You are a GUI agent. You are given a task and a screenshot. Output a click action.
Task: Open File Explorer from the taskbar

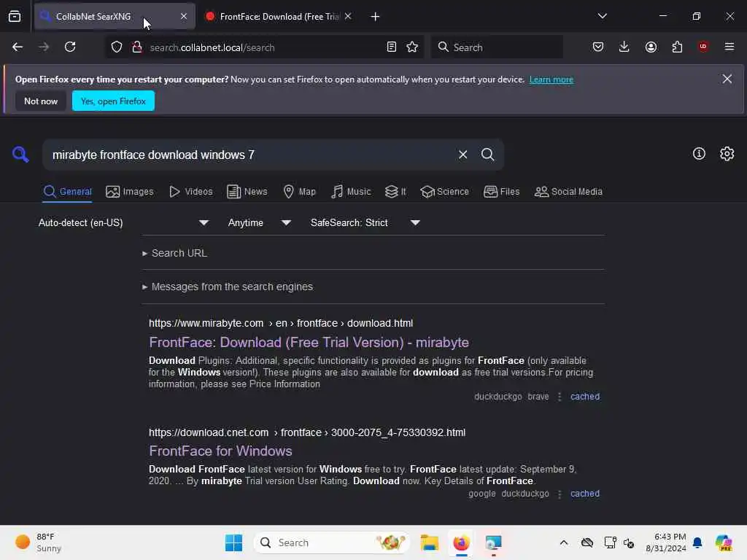[x=429, y=542]
